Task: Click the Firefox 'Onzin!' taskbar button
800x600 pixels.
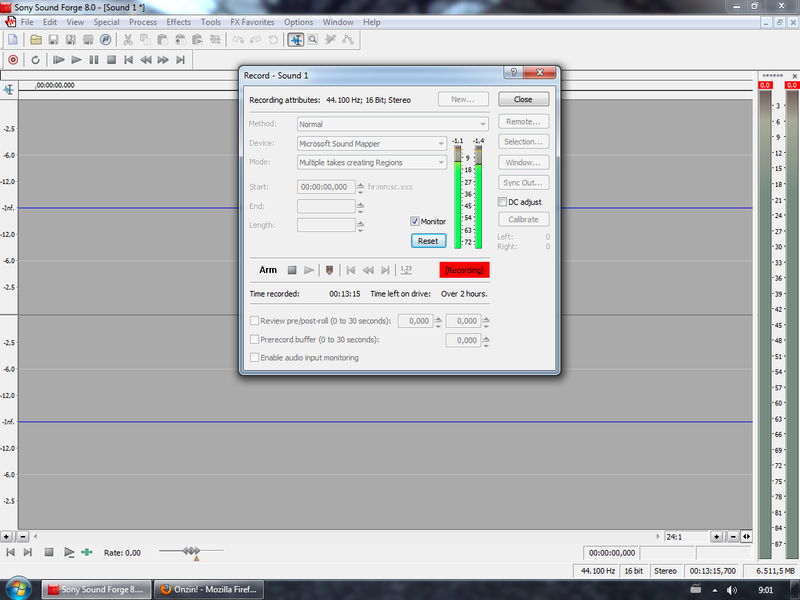Action: [x=209, y=589]
